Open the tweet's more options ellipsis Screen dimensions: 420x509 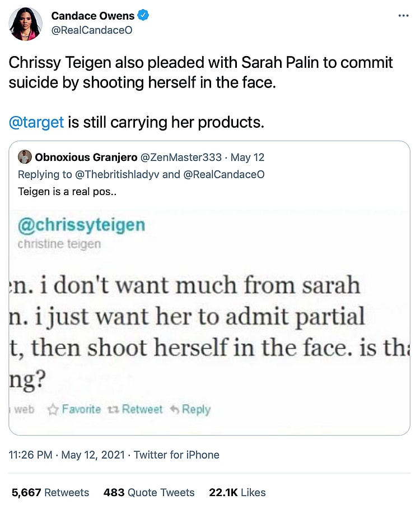[403, 16]
